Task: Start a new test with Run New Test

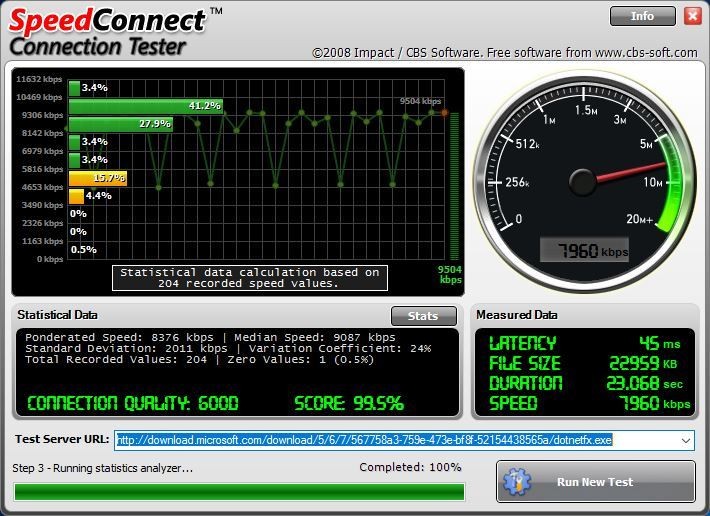Action: point(595,482)
